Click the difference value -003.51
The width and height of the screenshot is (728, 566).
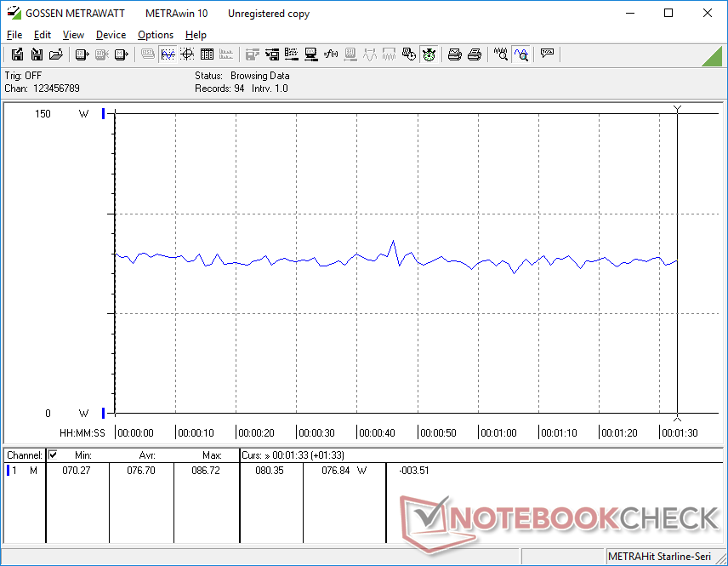413,471
